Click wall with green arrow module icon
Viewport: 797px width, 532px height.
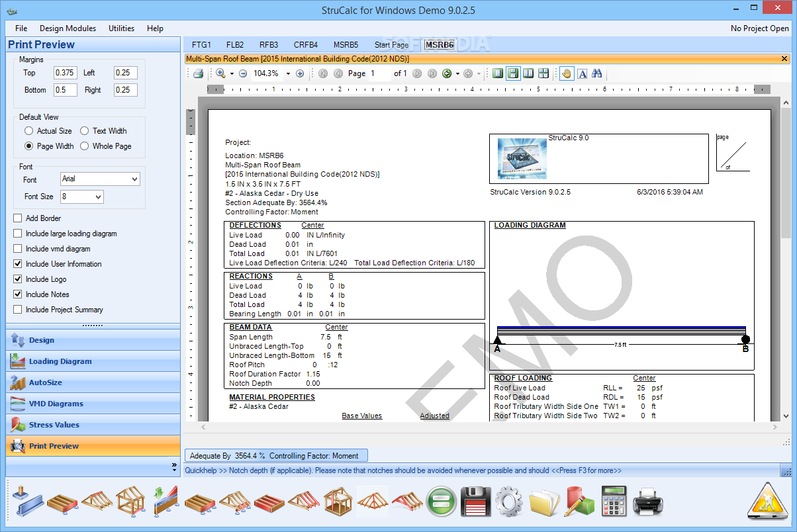coord(165,502)
